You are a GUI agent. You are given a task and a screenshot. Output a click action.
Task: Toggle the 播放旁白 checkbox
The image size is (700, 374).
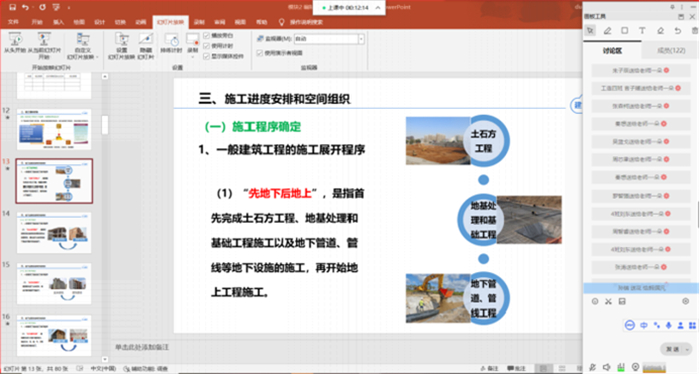206,35
